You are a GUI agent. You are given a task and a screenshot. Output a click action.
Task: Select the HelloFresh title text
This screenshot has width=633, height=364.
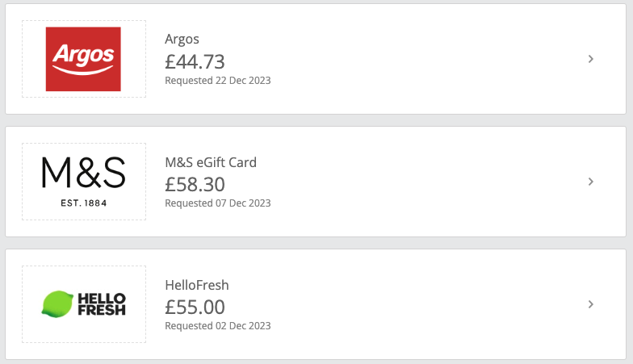click(x=197, y=285)
